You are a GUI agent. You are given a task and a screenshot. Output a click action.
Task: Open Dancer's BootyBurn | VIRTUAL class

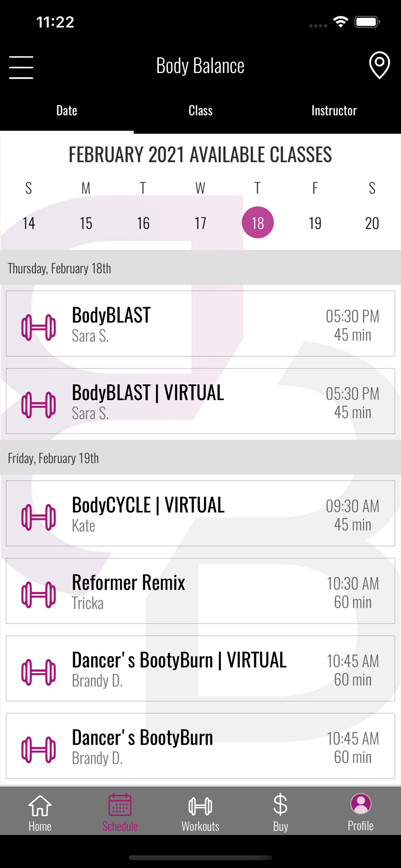tap(200, 668)
